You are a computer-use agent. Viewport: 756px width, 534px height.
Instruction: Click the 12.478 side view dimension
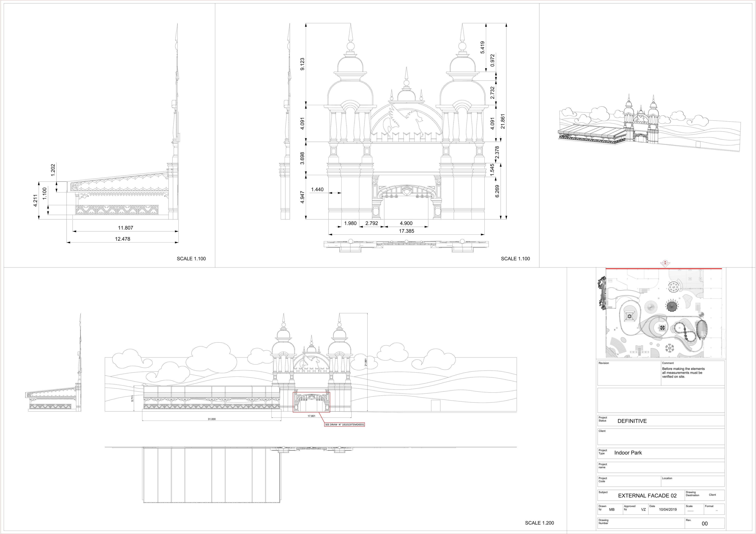tap(122, 239)
